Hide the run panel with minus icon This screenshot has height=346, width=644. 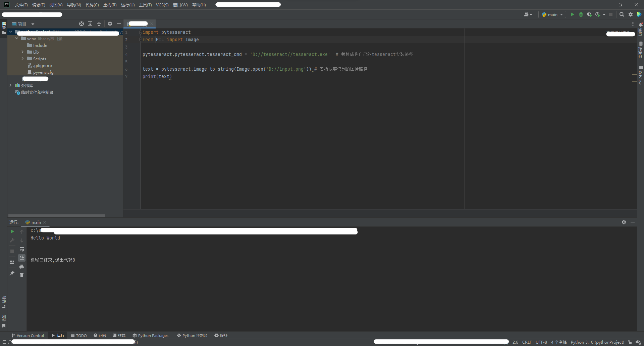(x=633, y=222)
